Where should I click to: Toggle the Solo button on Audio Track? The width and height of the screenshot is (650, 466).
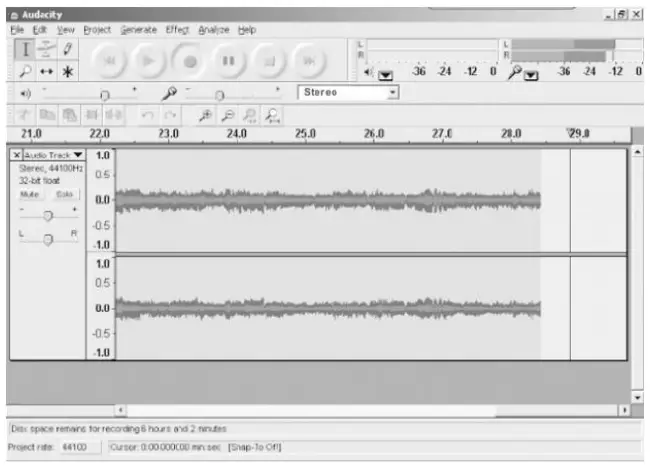[64, 194]
